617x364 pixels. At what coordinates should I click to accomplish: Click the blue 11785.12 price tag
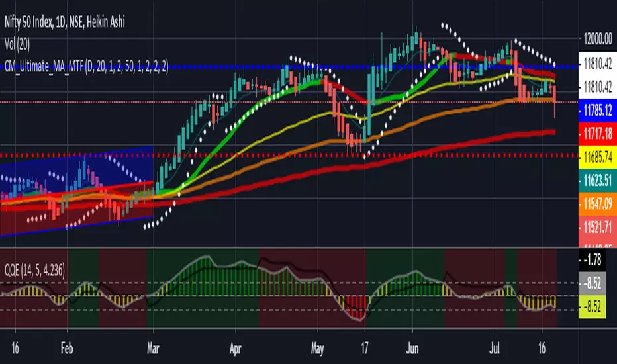pyautogui.click(x=598, y=110)
